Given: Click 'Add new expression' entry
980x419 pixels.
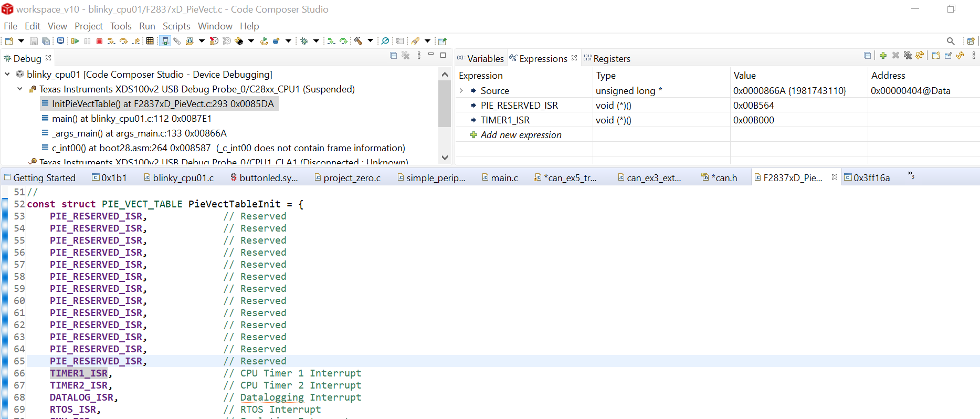Looking at the screenshot, I should tap(521, 135).
